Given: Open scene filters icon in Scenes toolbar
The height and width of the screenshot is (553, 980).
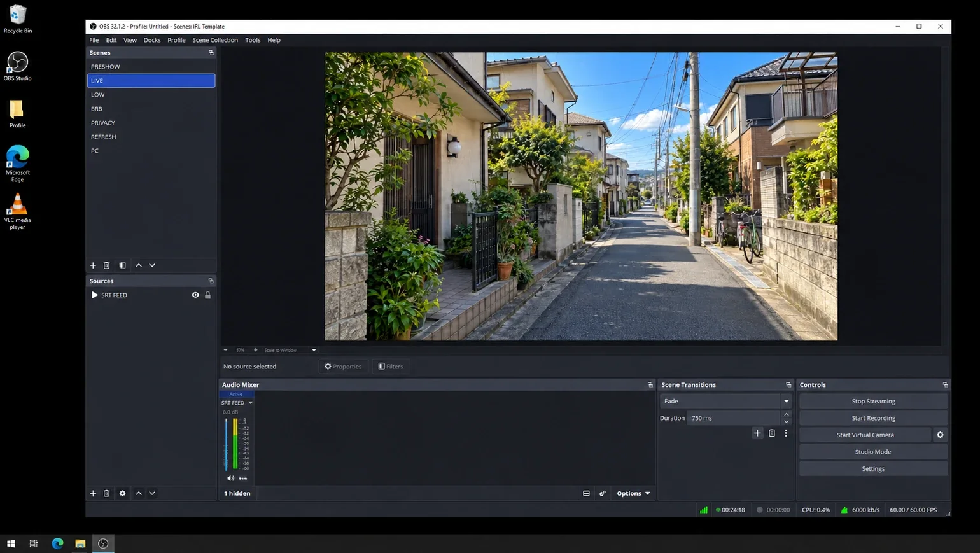Looking at the screenshot, I should (123, 265).
